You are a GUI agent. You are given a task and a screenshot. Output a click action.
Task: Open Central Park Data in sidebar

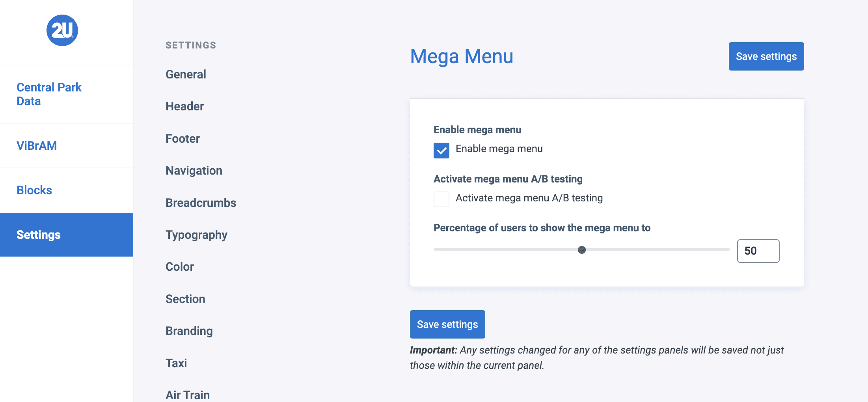pyautogui.click(x=49, y=94)
